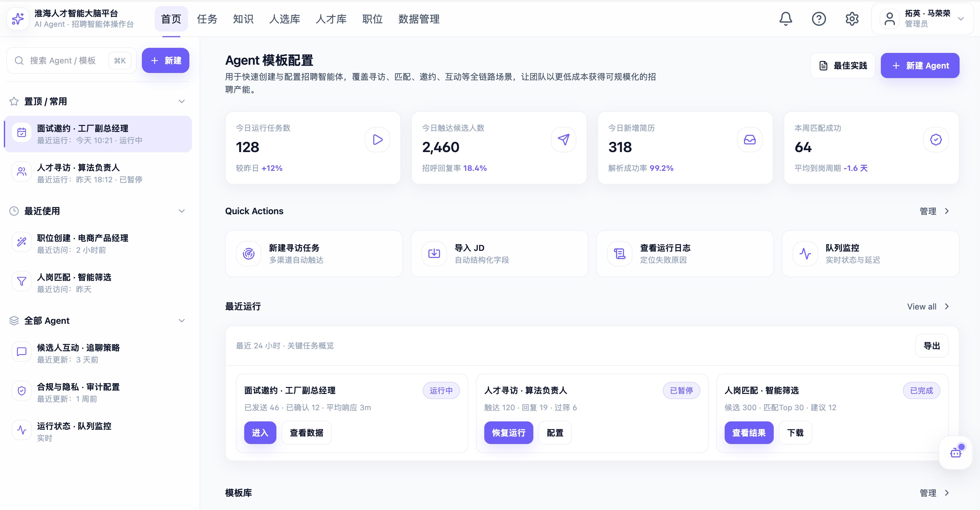Collapse the 置顶/常用 section
The image size is (980, 510).
[x=182, y=101]
